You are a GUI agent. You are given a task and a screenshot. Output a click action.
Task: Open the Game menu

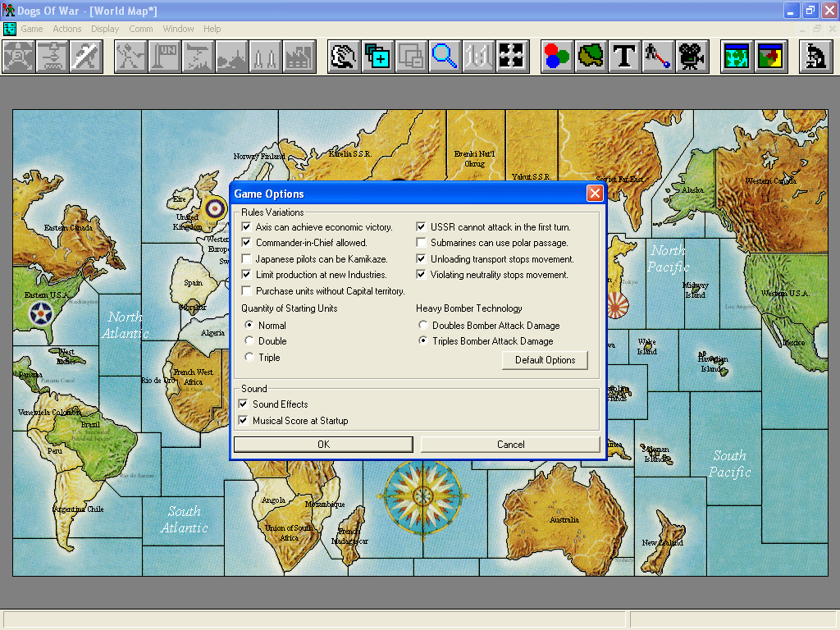coord(32,29)
